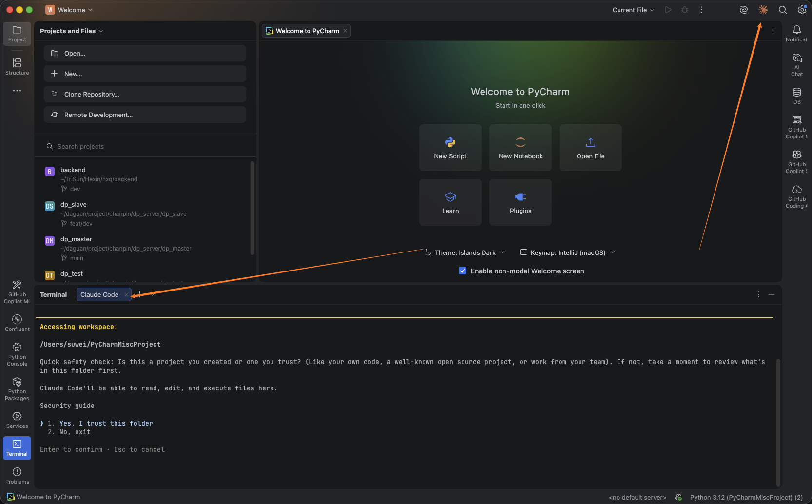812x504 pixels.
Task: Open the dp_slave recent project
Action: (x=145, y=213)
